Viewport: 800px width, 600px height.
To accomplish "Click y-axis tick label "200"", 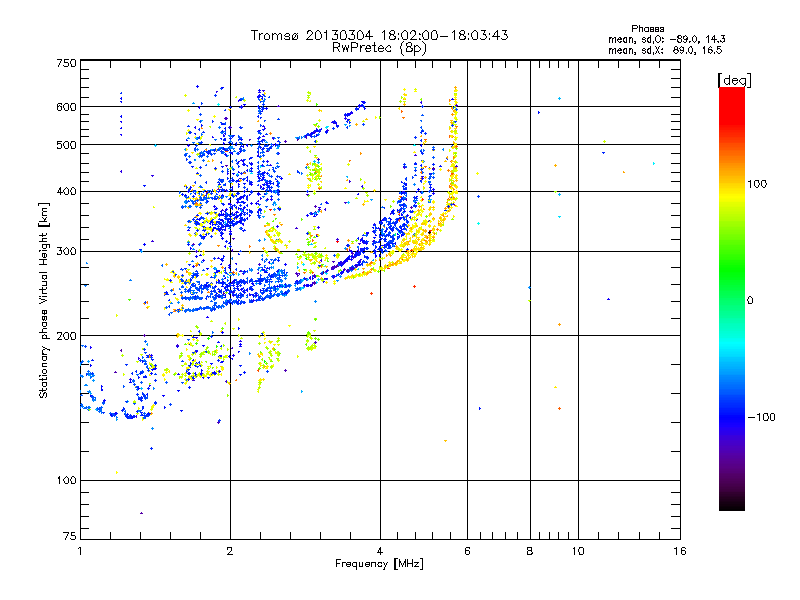I will click(x=67, y=336).
